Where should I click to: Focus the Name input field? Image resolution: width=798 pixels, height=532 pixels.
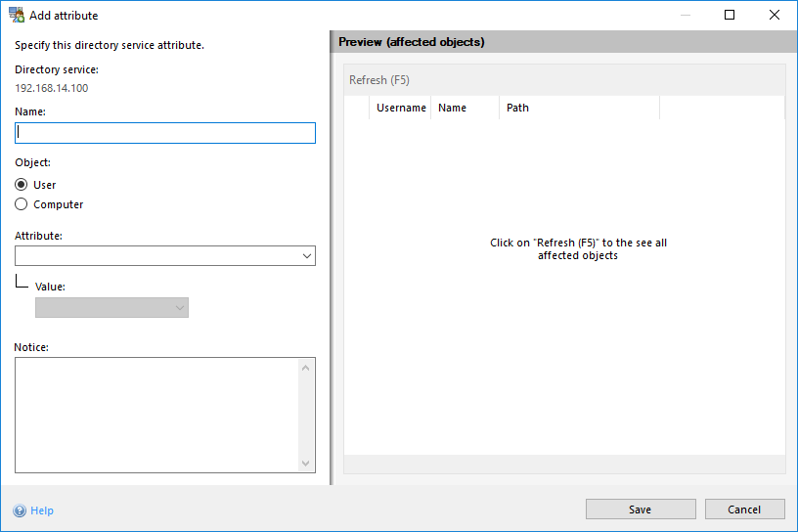coord(165,133)
